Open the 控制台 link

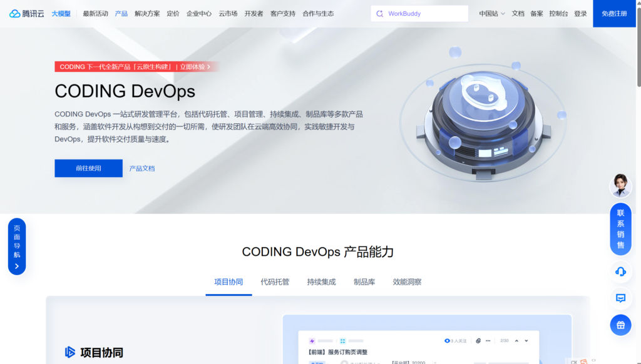[x=558, y=14]
